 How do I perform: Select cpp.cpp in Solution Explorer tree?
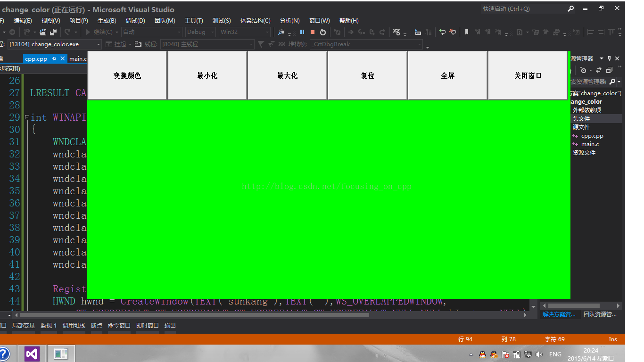[592, 136]
